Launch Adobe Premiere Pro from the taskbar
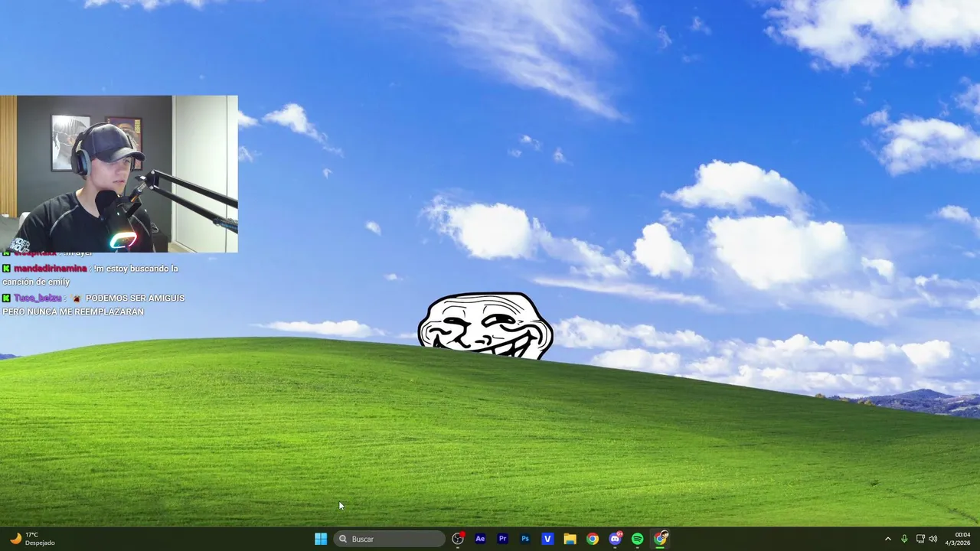The height and width of the screenshot is (551, 980). [502, 539]
